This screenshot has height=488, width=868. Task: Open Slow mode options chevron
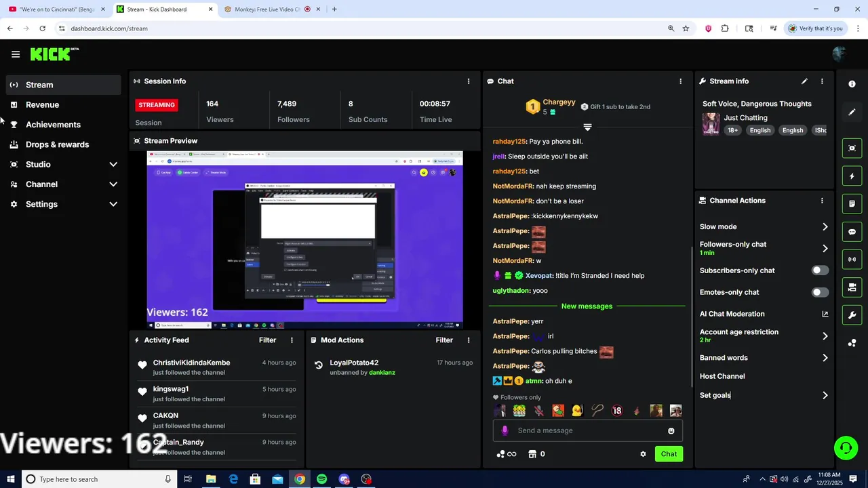pos(825,227)
